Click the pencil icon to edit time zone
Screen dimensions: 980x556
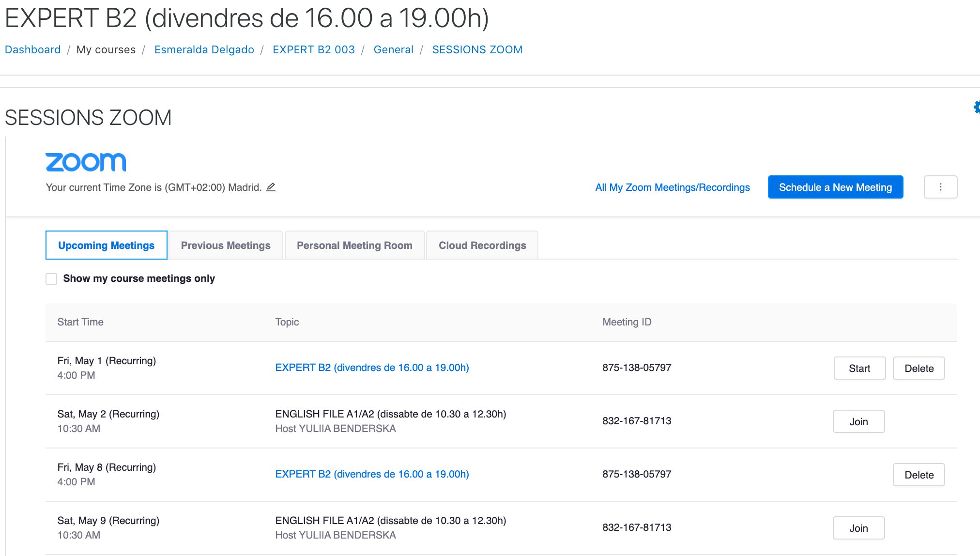(x=271, y=187)
